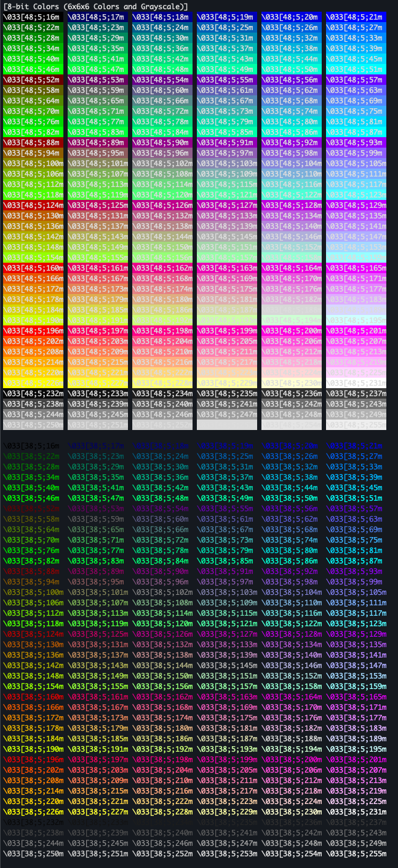The height and width of the screenshot is (868, 398).
Task: Select the orange foreground text \033[38;5;208m
Action: coord(33,781)
